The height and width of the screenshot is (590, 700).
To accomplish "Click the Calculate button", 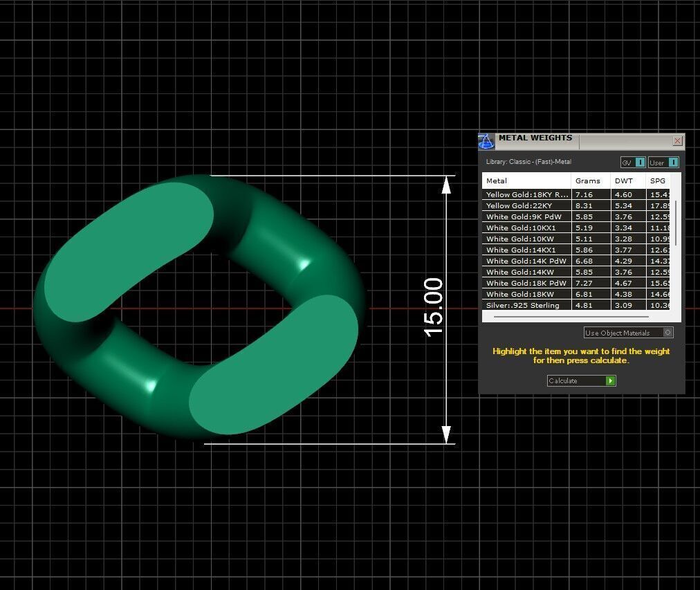I will click(581, 380).
